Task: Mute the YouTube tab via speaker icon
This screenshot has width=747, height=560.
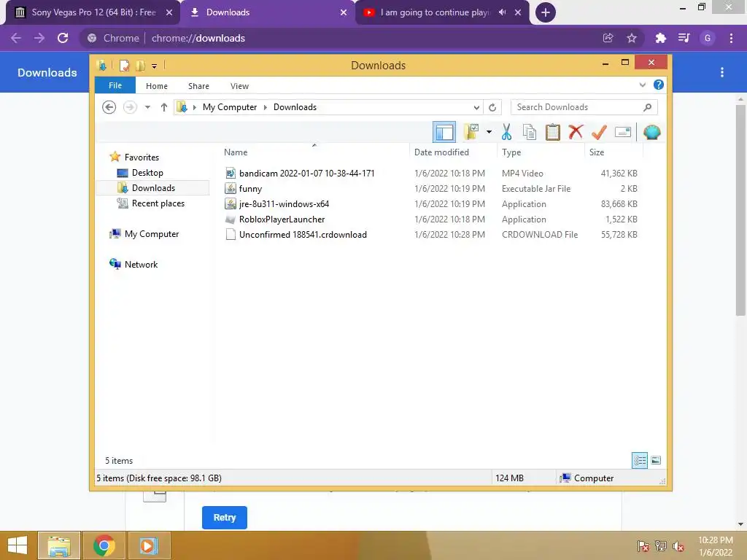Action: coord(502,12)
